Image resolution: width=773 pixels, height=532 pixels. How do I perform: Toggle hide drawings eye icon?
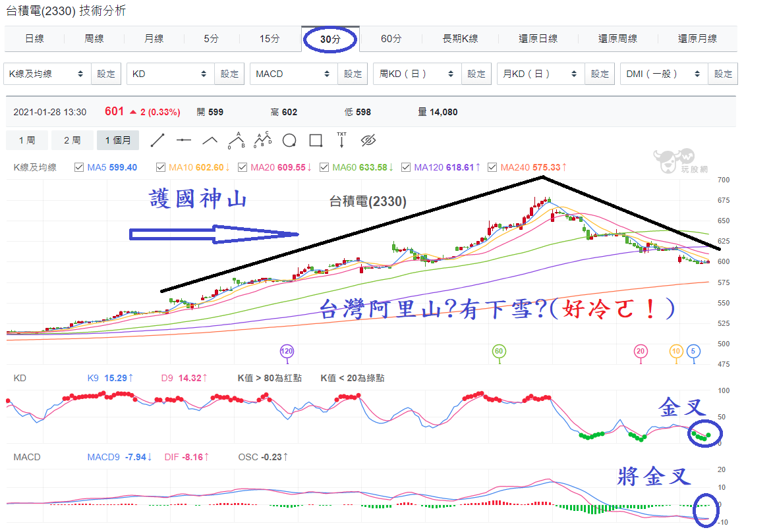click(368, 141)
